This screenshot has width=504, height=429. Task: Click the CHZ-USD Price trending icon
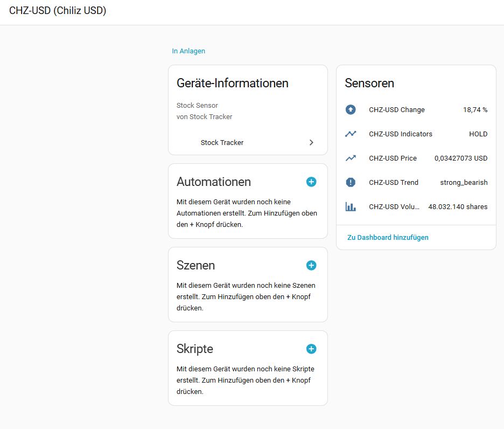351,158
